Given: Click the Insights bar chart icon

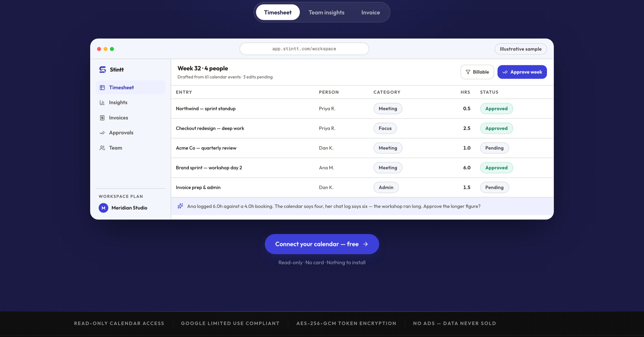Looking at the screenshot, I should click(x=102, y=102).
